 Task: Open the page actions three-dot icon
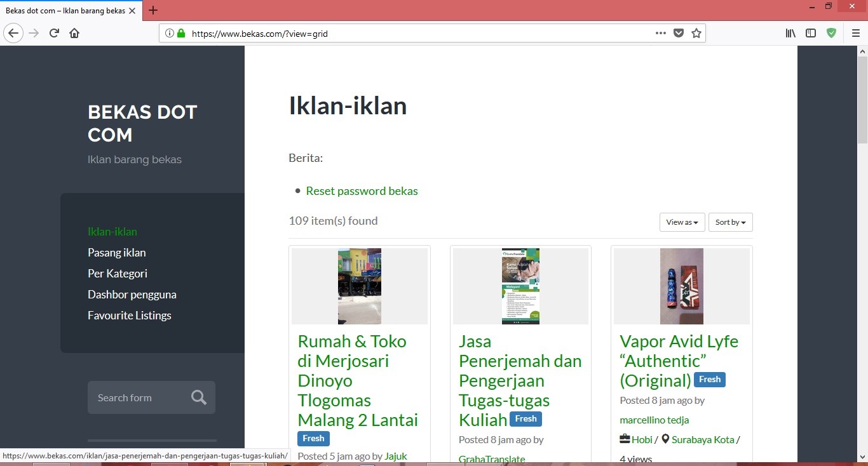(661, 34)
